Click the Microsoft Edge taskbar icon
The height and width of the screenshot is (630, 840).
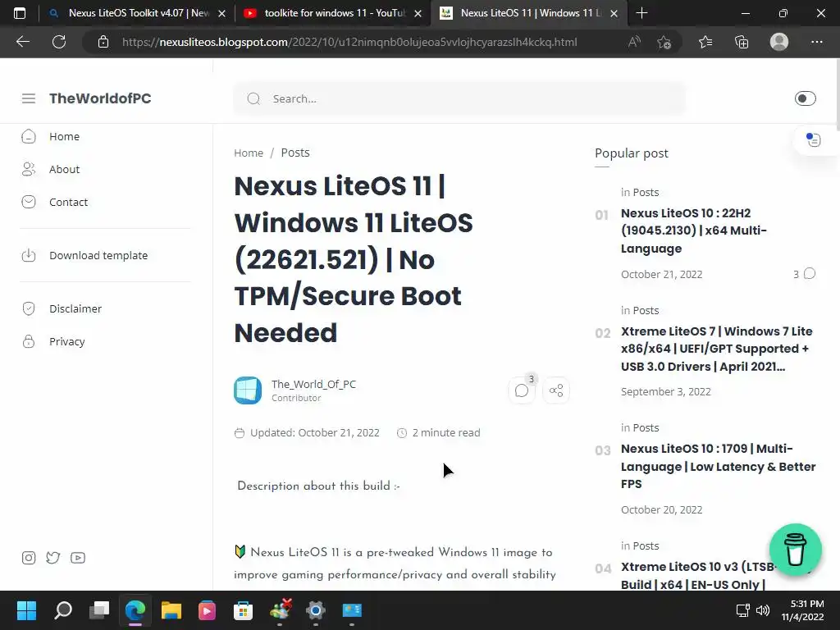click(x=135, y=610)
